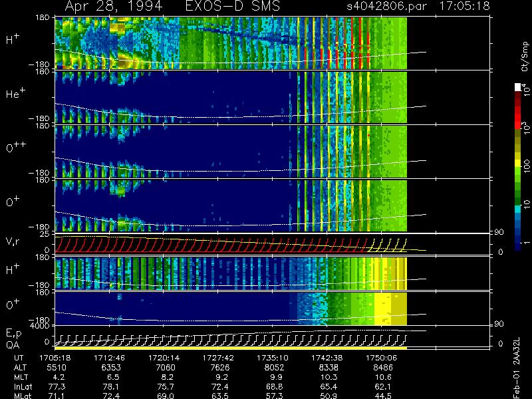Click MLT value '4.2'
The image size is (532, 399).
click(x=59, y=377)
